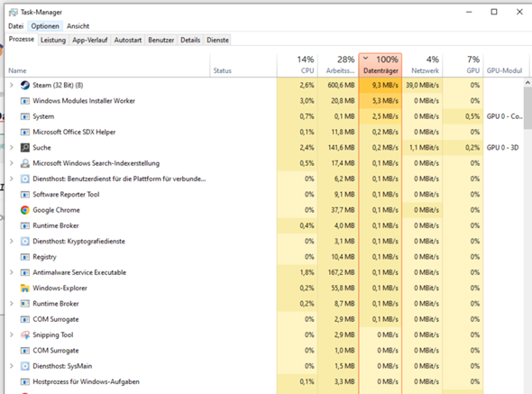Viewport: 532px width, 394px height.
Task: Click the scrollbar up arrow
Action: click(527, 82)
